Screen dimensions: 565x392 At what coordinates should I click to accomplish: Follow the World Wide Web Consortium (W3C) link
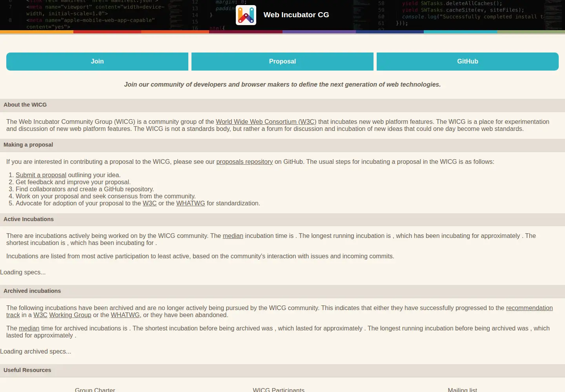(266, 122)
